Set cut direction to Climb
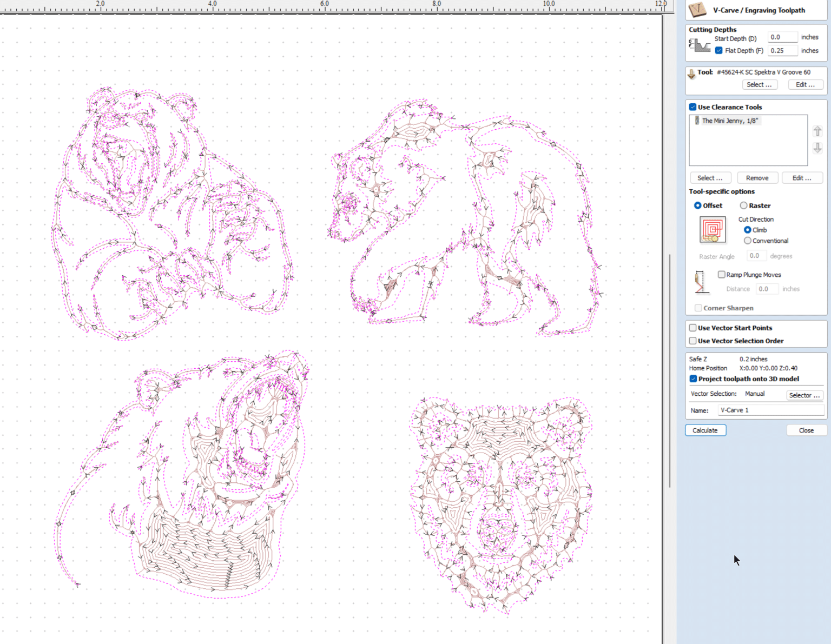 748,230
